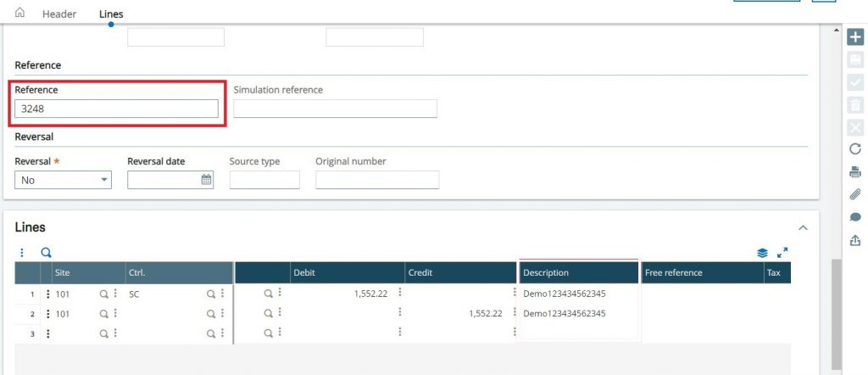Click the Site lookup icon in row 1
Screen dimensions: 868x375
click(103, 294)
